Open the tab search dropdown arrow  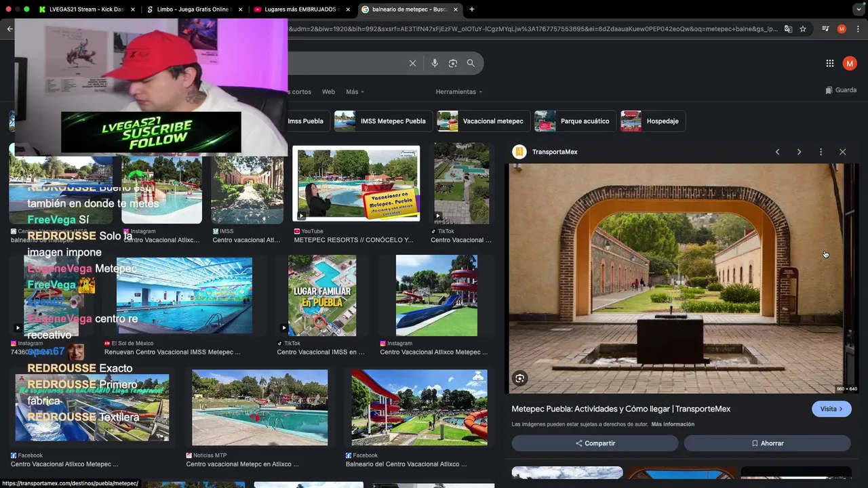[859, 9]
